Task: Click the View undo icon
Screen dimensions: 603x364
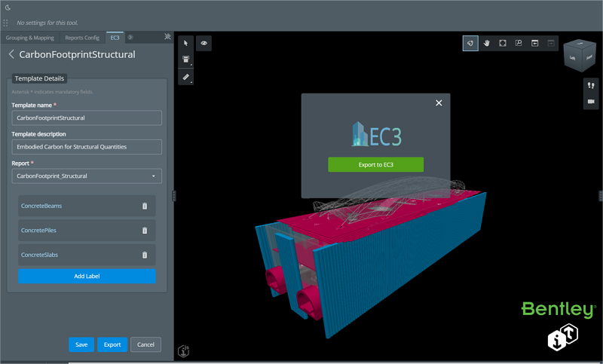Action: (535, 43)
